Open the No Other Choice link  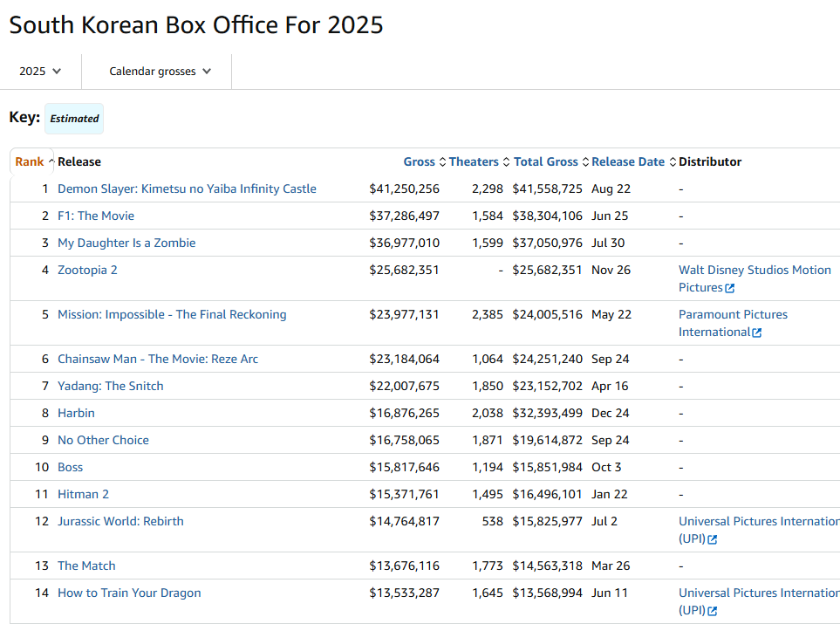pyautogui.click(x=104, y=440)
